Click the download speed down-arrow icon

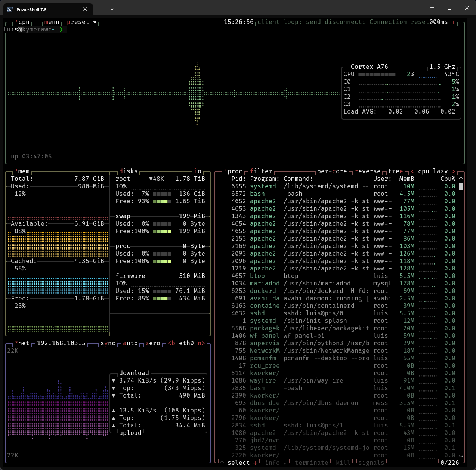point(114,381)
